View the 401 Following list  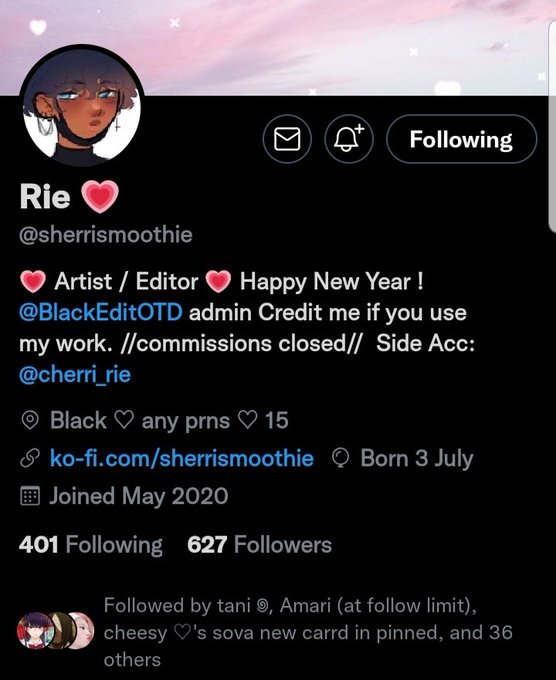[91, 545]
